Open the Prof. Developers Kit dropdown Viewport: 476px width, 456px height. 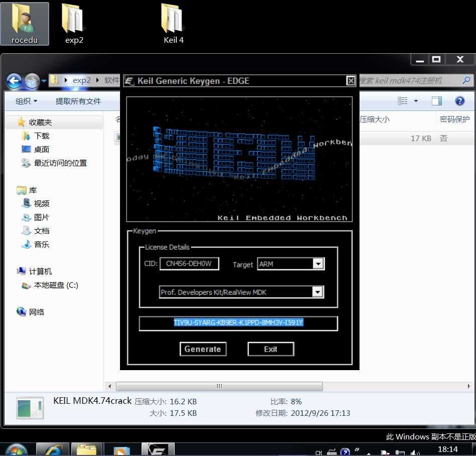point(317,292)
